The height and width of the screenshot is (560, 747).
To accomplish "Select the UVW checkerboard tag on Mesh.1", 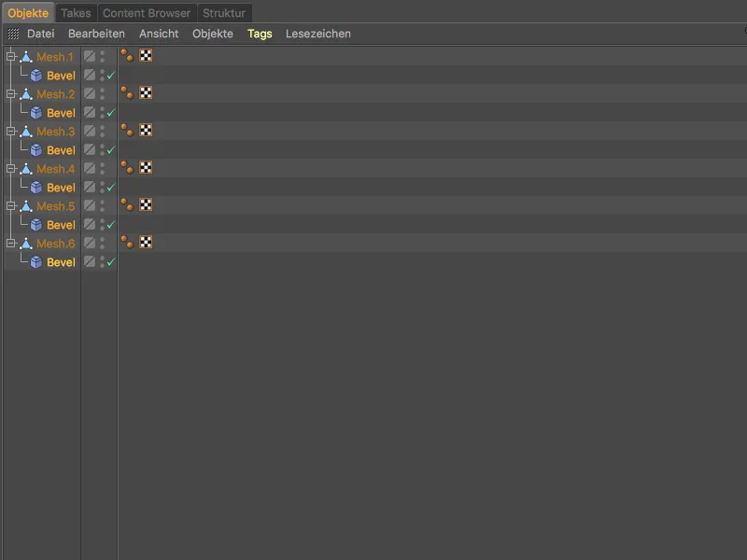I will [146, 55].
